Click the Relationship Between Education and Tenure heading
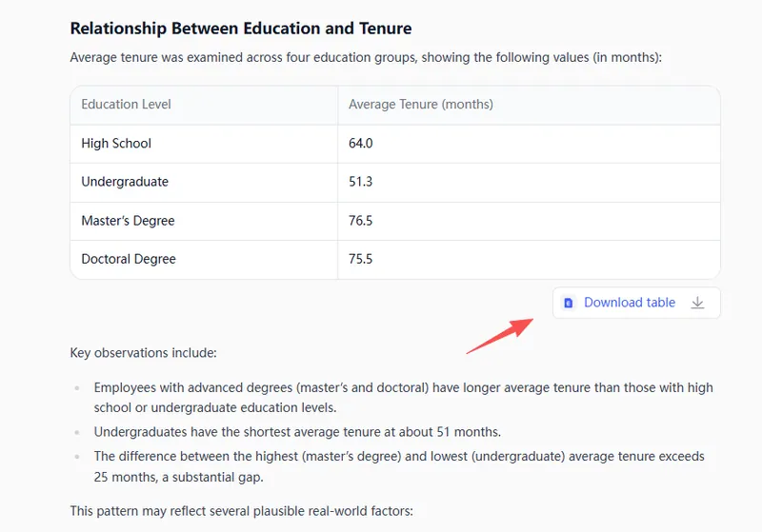Viewport: 762px width, 532px height. point(241,30)
